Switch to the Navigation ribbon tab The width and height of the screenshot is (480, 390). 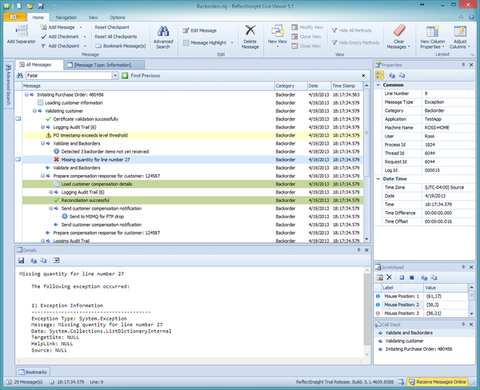pyautogui.click(x=66, y=17)
